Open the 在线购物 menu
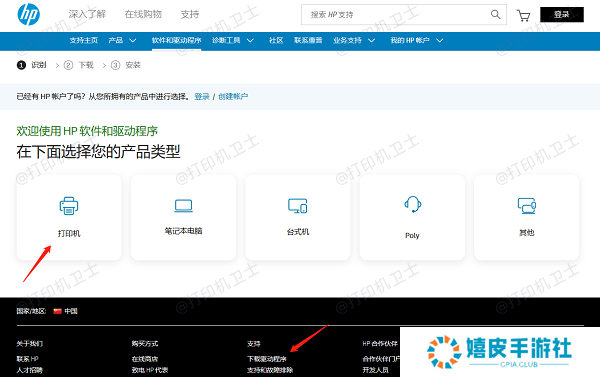Image resolution: width=600 pixels, height=377 pixels. click(143, 15)
